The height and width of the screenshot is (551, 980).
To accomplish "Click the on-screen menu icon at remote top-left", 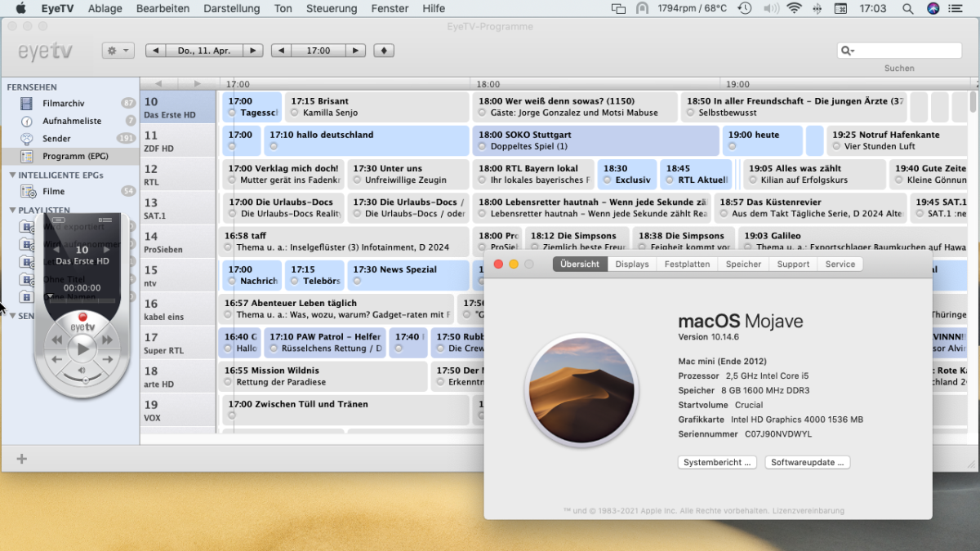I will pyautogui.click(x=59, y=220).
